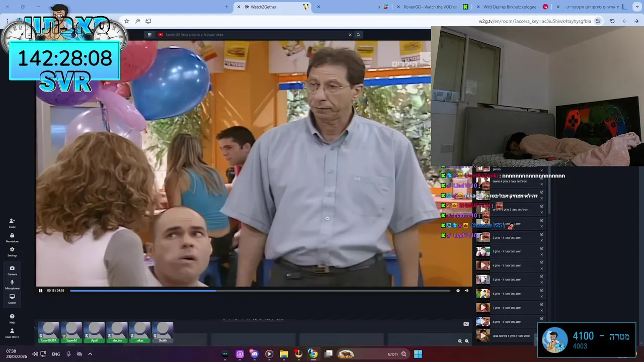Viewport: 644px width, 362px height.
Task: Open system volume speaker icon
Action: pos(35,354)
